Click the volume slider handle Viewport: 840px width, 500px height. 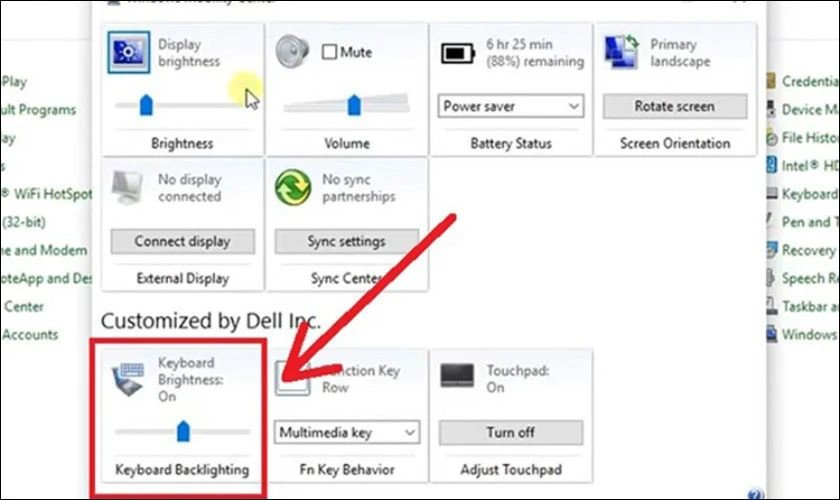353,105
